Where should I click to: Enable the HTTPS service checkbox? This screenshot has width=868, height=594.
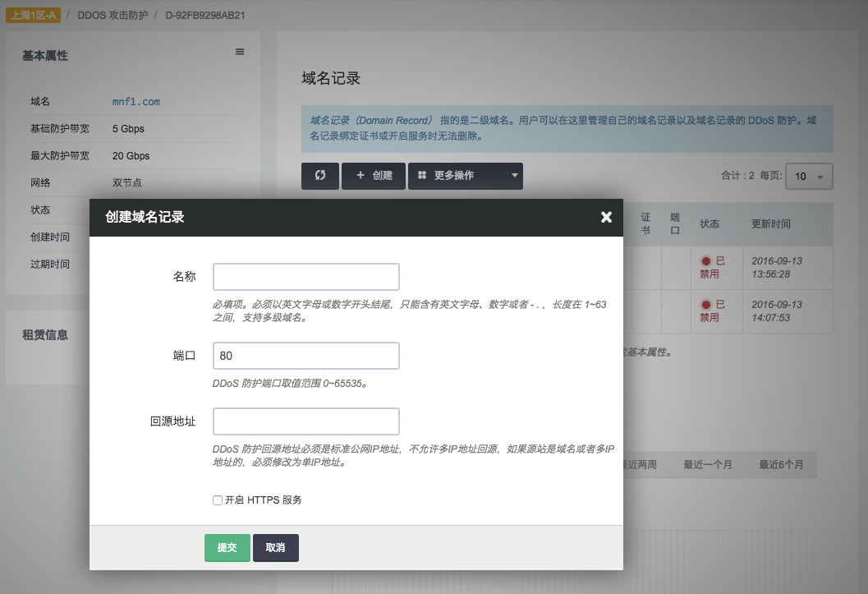tap(218, 500)
